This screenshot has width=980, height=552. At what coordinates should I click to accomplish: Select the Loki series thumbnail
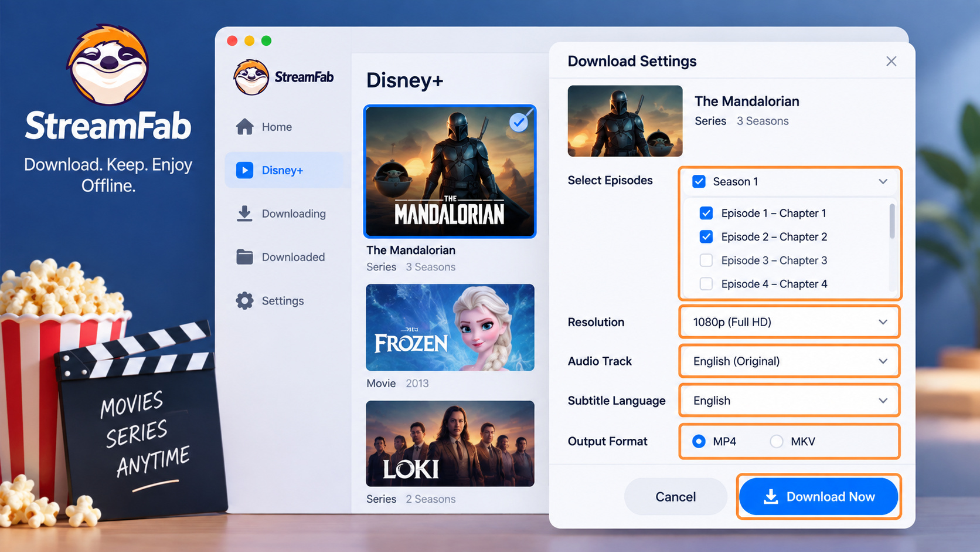point(450,443)
